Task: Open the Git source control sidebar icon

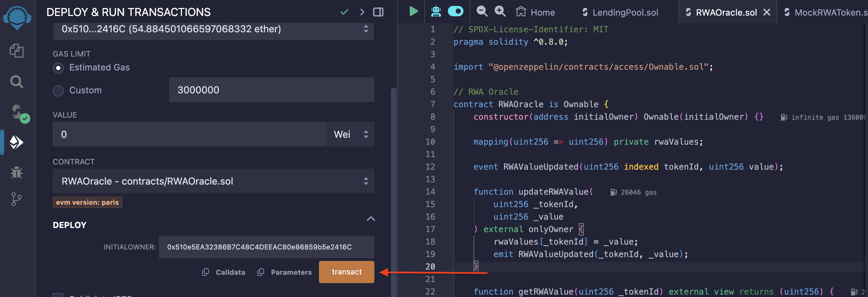Action: 16,199
